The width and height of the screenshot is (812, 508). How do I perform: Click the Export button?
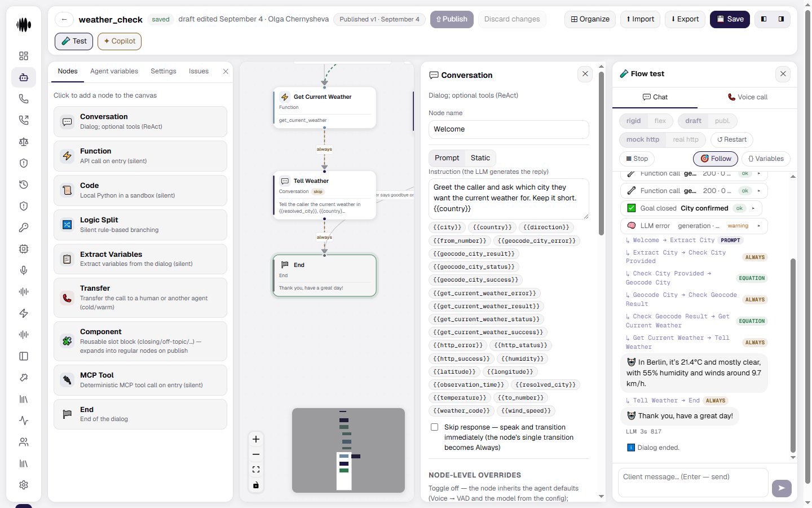click(685, 19)
